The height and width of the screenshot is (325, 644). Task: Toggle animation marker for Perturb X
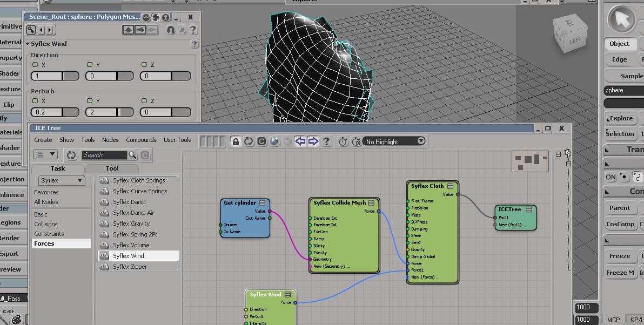[x=35, y=101]
